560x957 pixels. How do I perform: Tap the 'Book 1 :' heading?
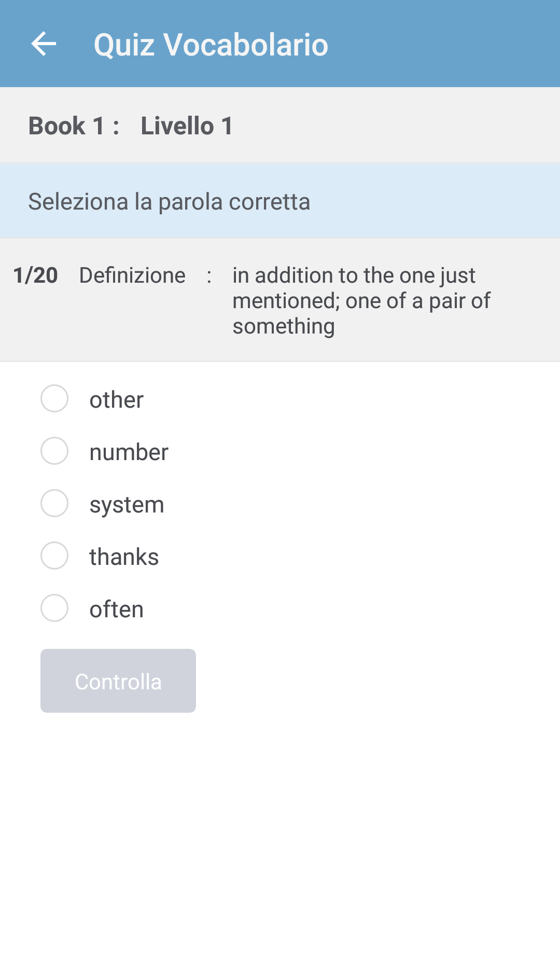74,126
